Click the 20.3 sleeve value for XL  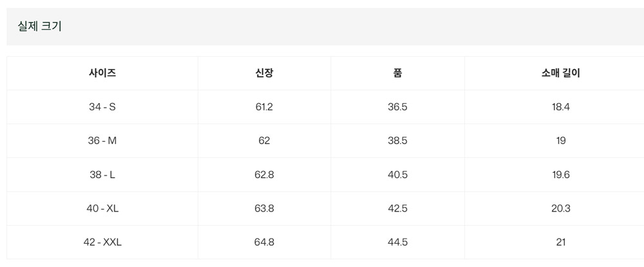coord(561,208)
